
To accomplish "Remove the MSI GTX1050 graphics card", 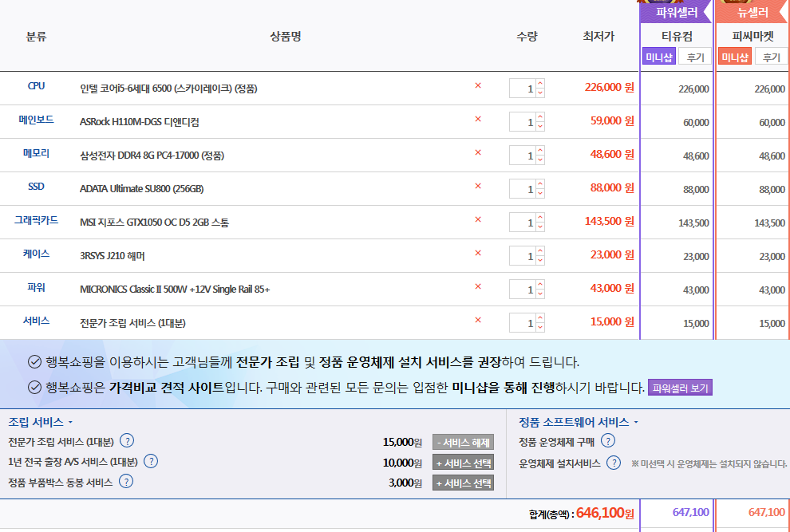I will point(478,220).
